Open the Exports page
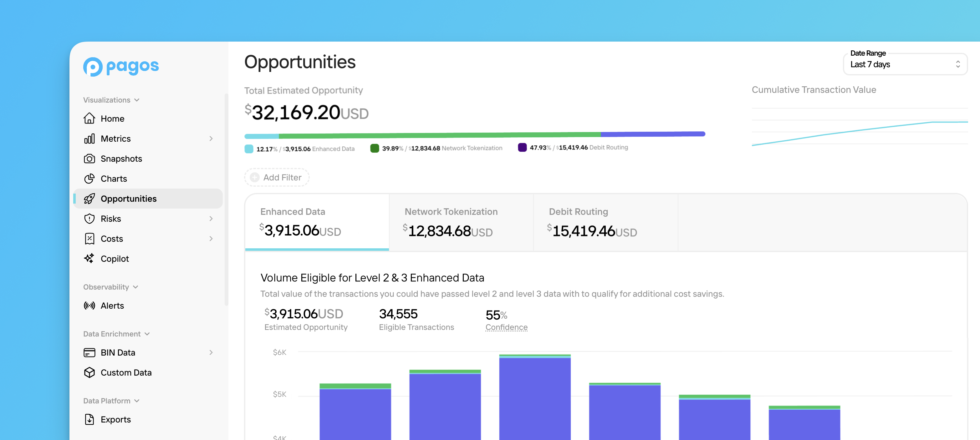This screenshot has height=440, width=980. point(148,419)
